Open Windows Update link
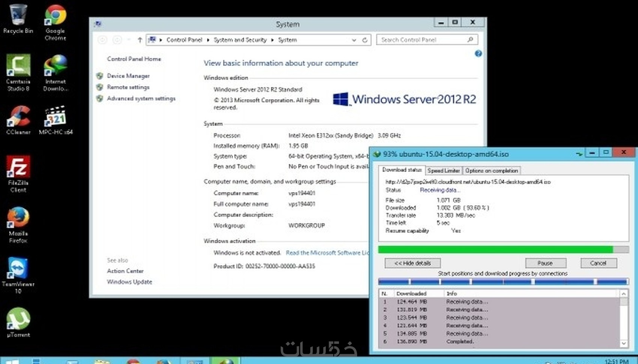The height and width of the screenshot is (364, 638). click(x=129, y=282)
